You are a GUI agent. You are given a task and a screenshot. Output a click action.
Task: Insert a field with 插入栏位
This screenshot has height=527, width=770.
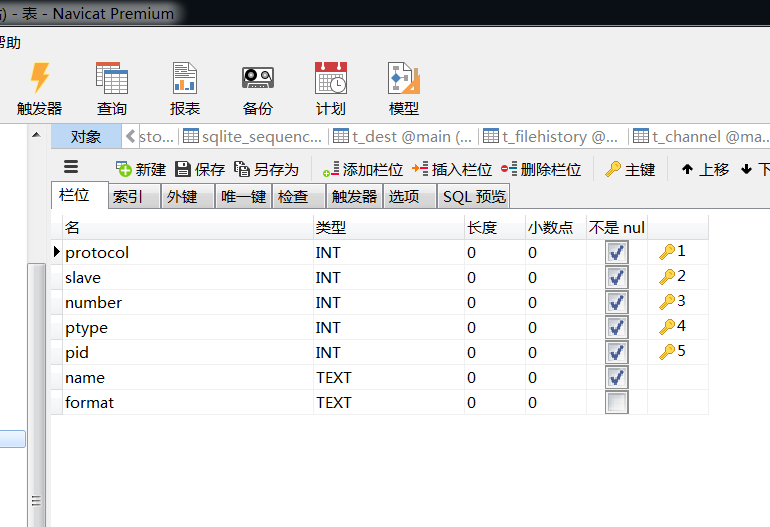click(x=452, y=169)
